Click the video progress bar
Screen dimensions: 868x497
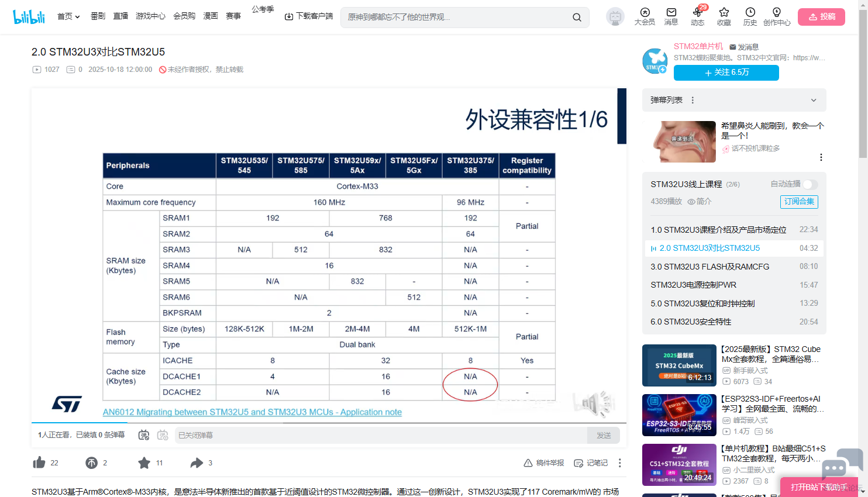click(x=329, y=422)
